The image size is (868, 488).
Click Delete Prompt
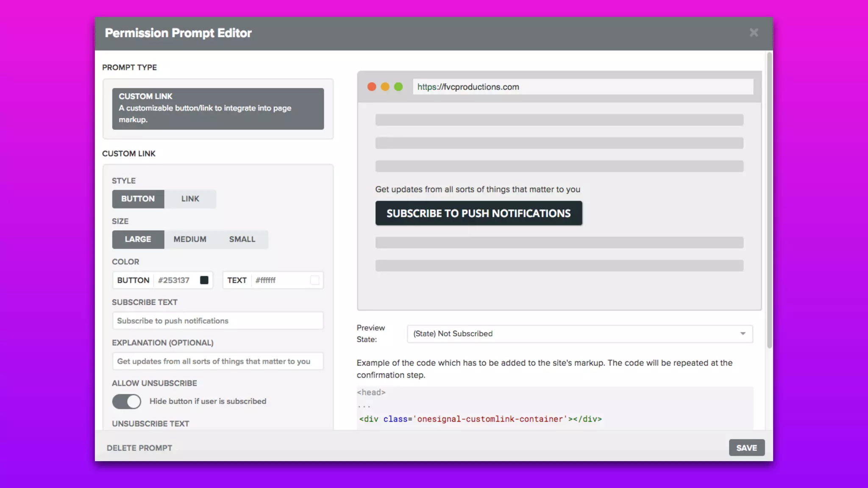click(139, 448)
